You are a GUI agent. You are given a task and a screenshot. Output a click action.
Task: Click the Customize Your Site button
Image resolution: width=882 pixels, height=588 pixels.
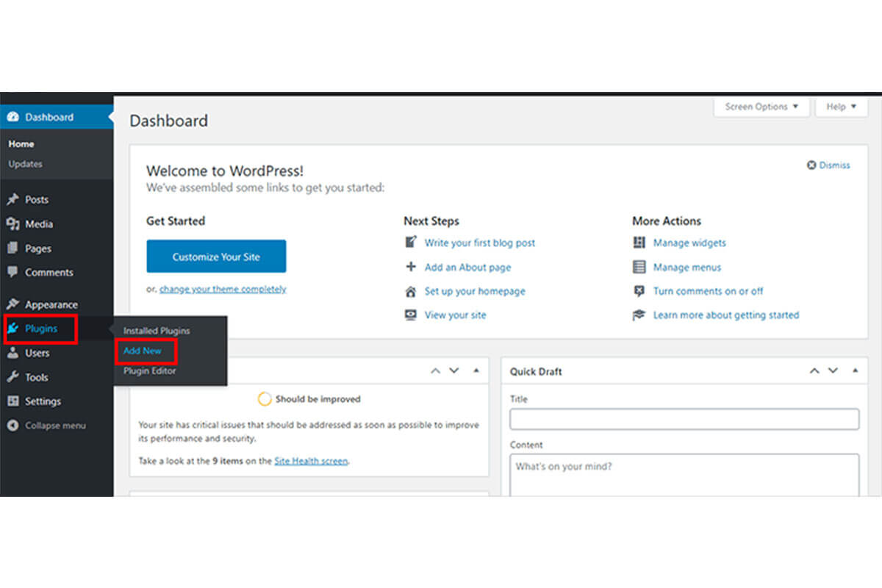pos(216,257)
